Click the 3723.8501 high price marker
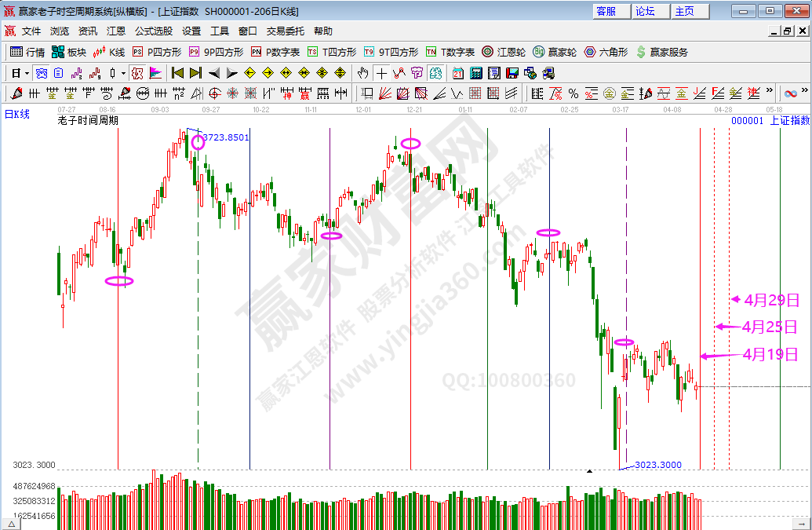Image resolution: width=812 pixels, height=530 pixels. pos(226,137)
